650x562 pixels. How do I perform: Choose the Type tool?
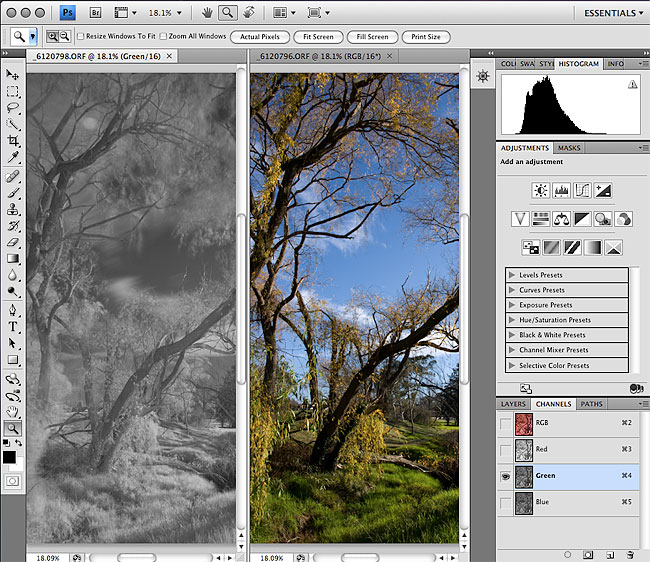coord(13,326)
